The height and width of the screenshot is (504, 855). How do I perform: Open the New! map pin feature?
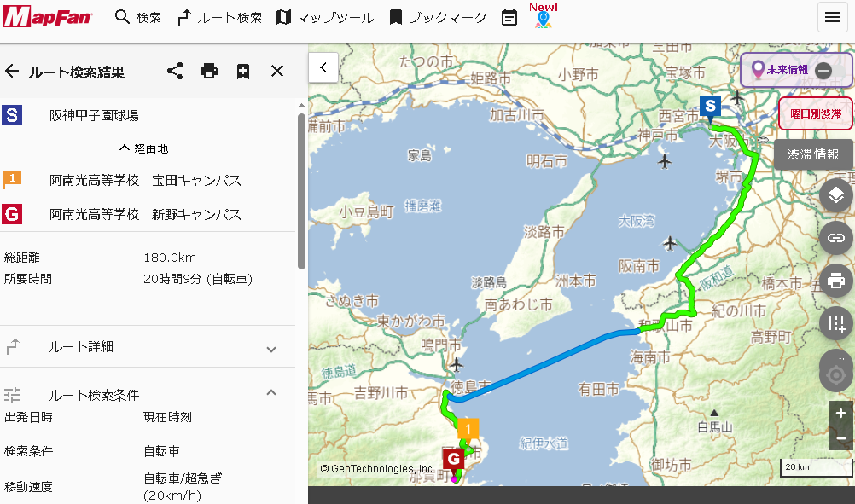point(543,18)
